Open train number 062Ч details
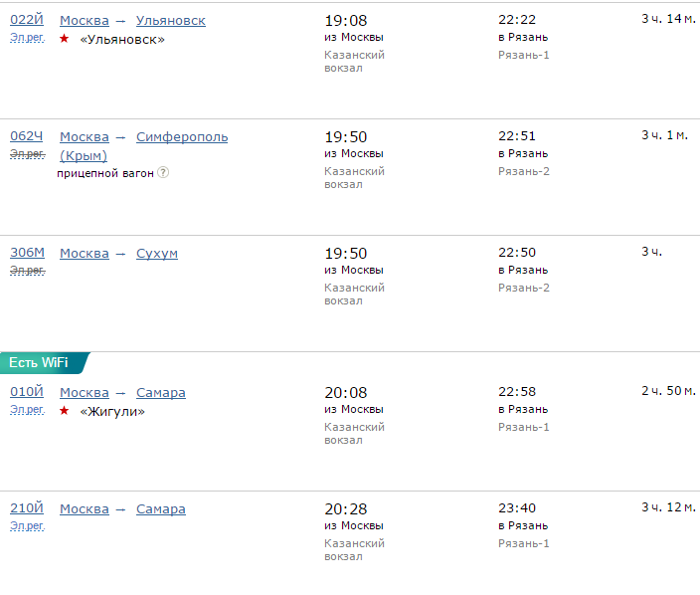700x595 pixels. 27,136
